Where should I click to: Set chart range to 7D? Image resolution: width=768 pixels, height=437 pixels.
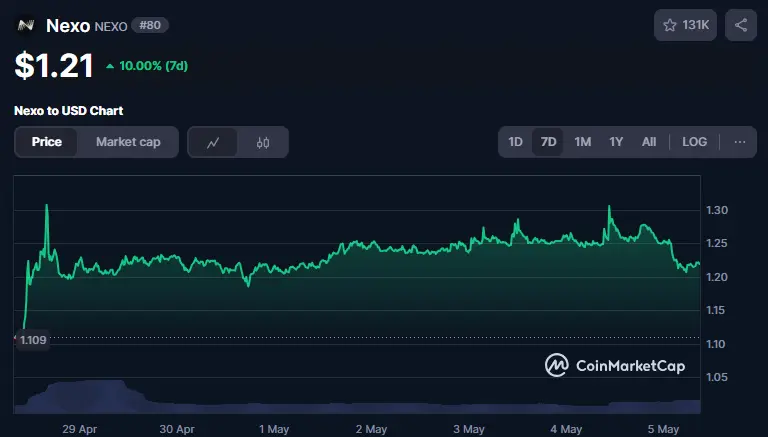(548, 142)
